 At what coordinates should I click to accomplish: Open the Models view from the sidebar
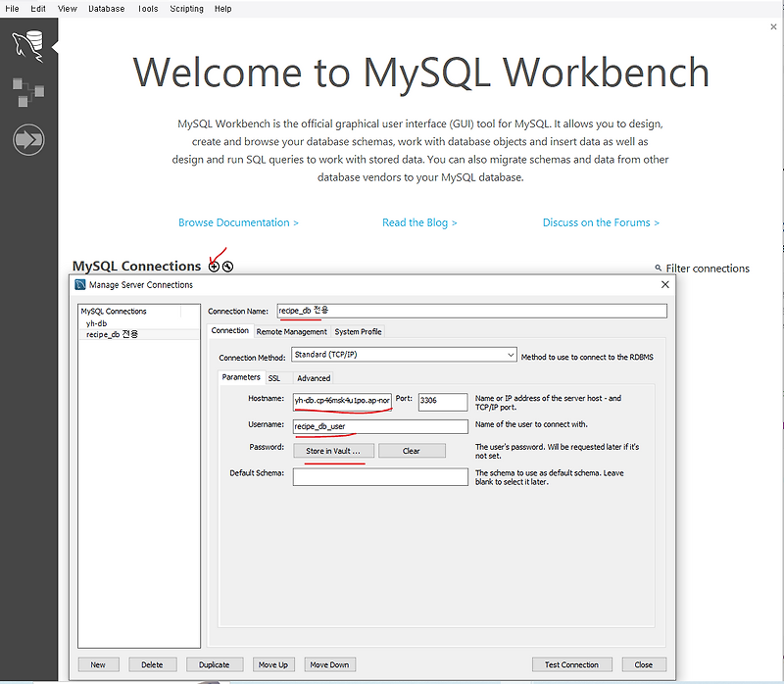coord(28,90)
